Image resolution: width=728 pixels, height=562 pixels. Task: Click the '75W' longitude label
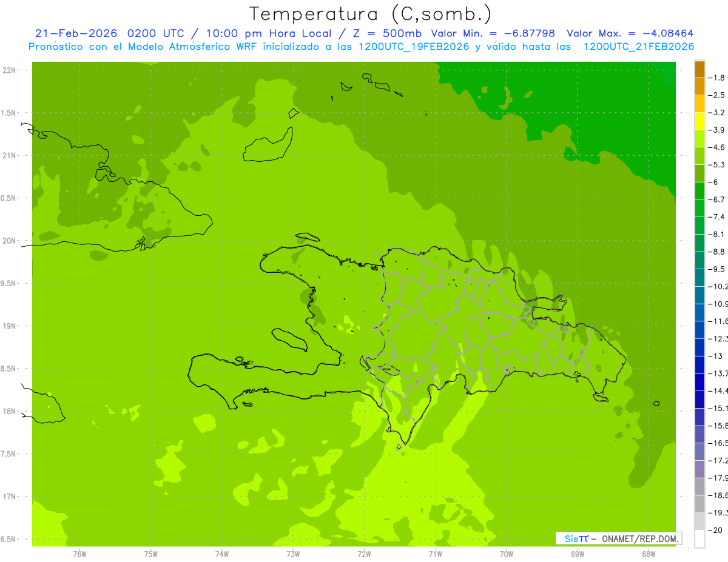150,554
